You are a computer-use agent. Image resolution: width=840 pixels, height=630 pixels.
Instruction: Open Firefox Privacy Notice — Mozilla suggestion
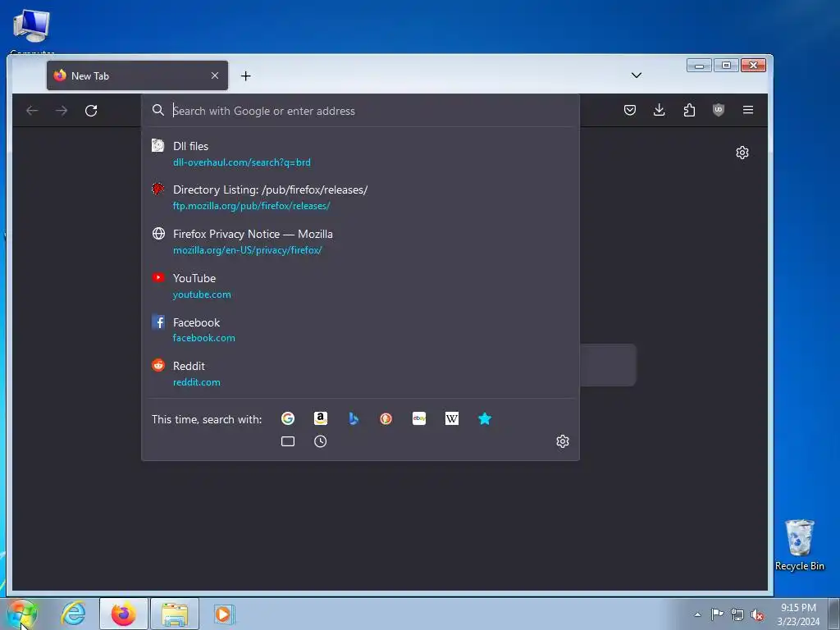[360, 242]
